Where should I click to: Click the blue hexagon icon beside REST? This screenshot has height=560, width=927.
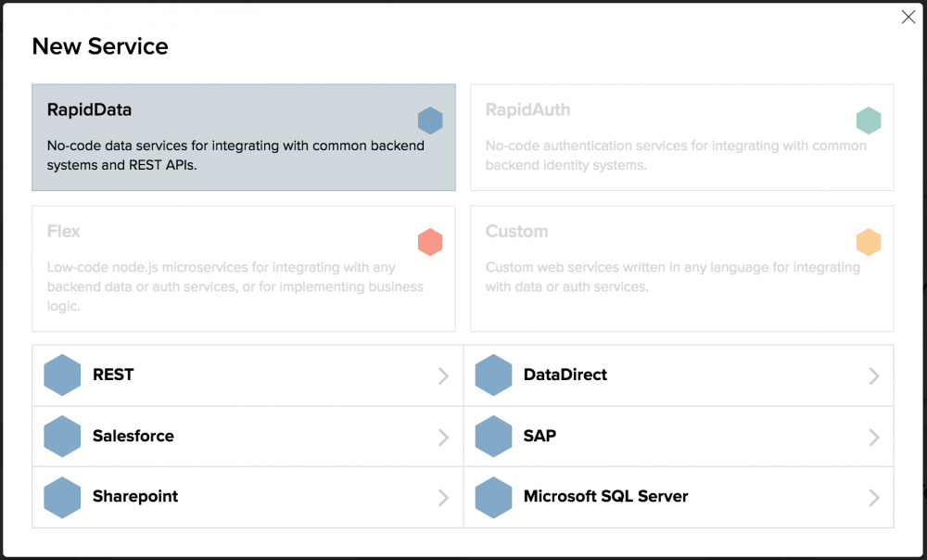(x=62, y=375)
